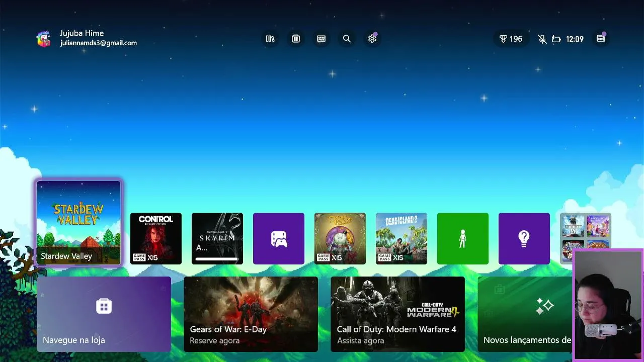Open the notifications panel icon
Viewport: 644px width, 362px height.
click(601, 39)
